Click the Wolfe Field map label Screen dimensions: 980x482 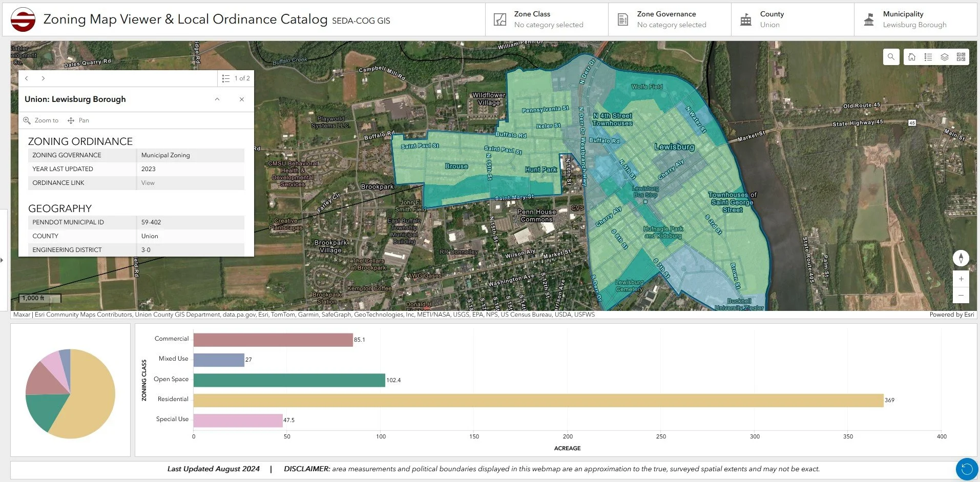pos(647,87)
